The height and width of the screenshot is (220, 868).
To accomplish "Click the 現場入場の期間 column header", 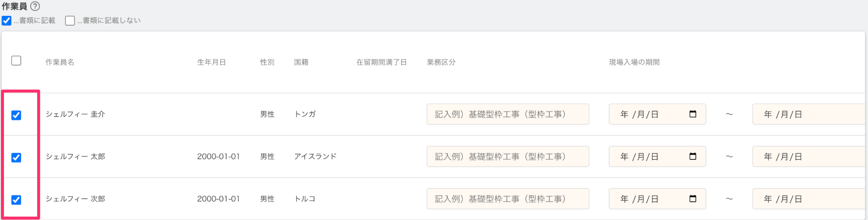I will 634,62.
